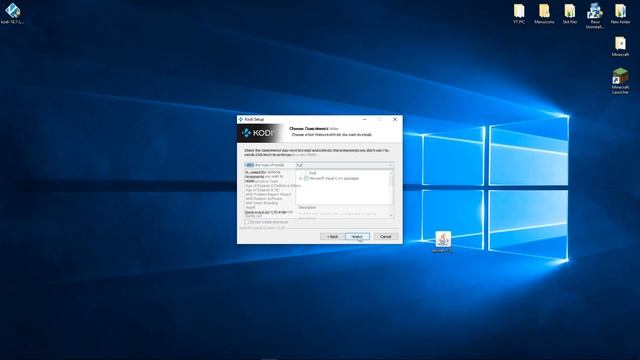
Task: Close the Kodi Setup window
Action: coord(395,119)
